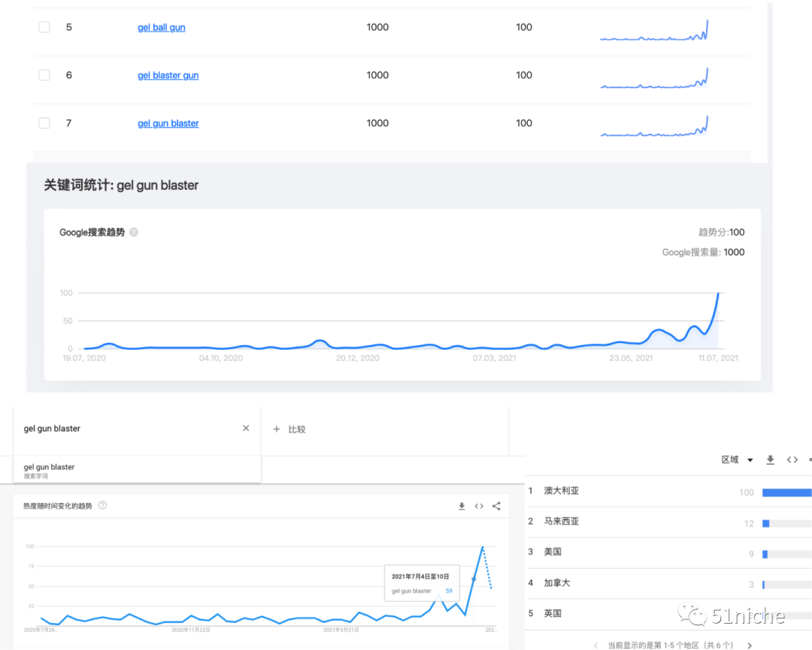Check the checkbox for row 6 gel blaster gun
The height and width of the screenshot is (650, 812).
[x=44, y=75]
